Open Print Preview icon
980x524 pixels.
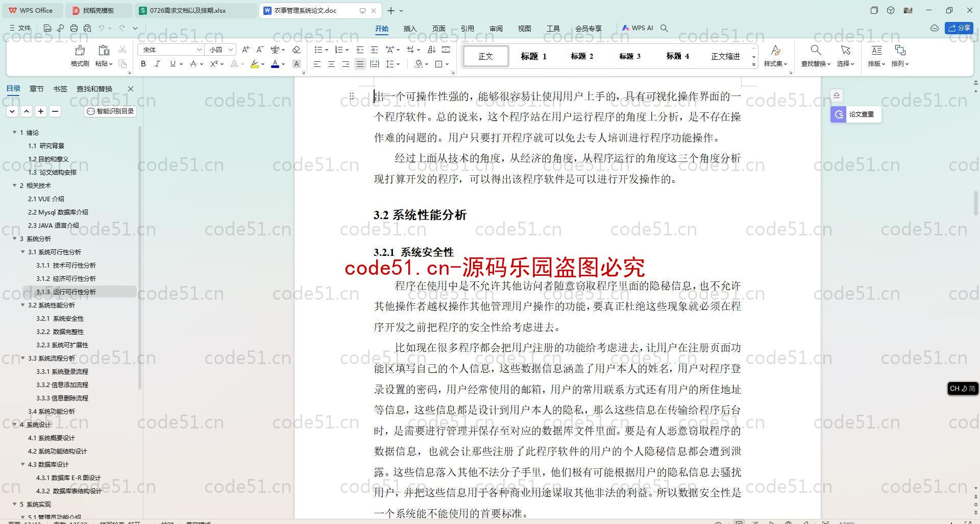pyautogui.click(x=87, y=28)
